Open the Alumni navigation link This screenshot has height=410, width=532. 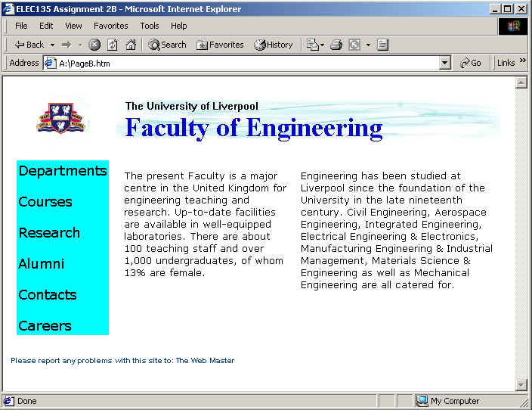coord(42,263)
